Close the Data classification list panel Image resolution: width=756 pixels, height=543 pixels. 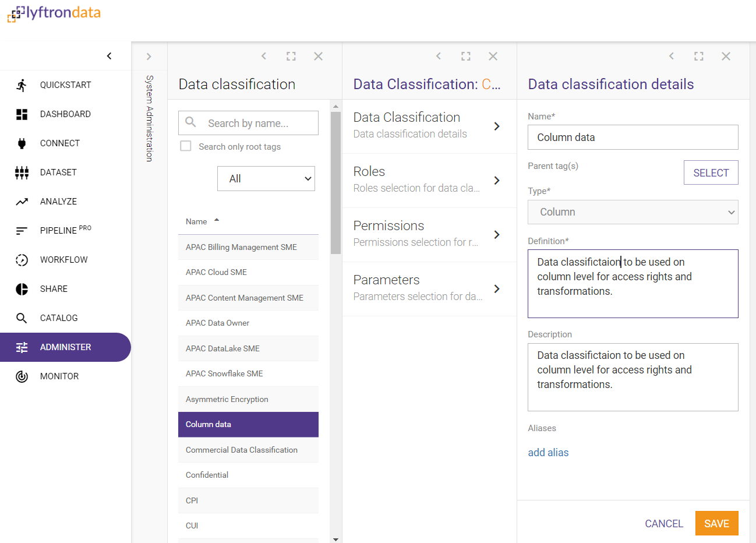coord(318,56)
